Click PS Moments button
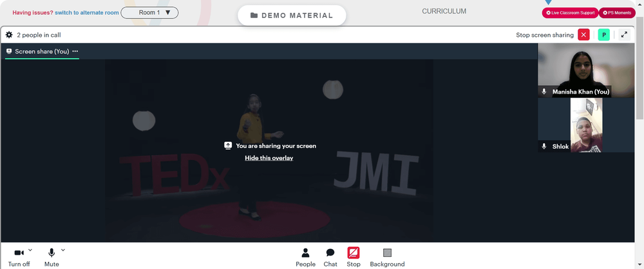The width and height of the screenshot is (644, 269). (617, 13)
